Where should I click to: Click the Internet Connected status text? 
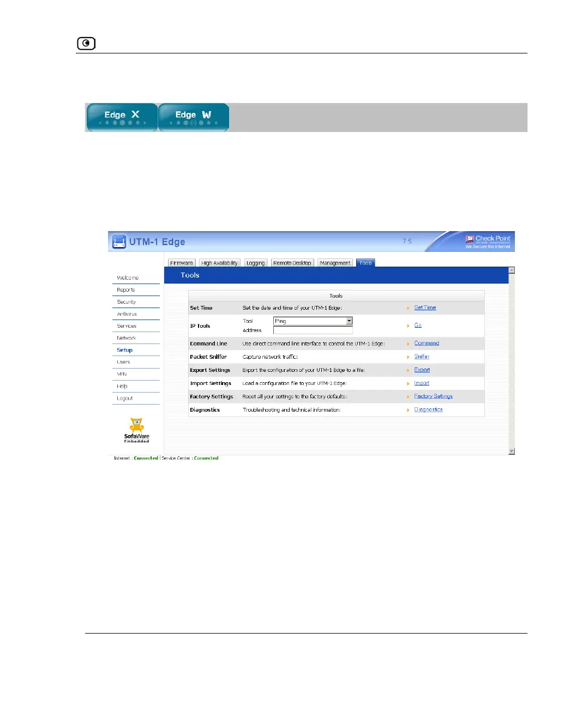pos(136,458)
